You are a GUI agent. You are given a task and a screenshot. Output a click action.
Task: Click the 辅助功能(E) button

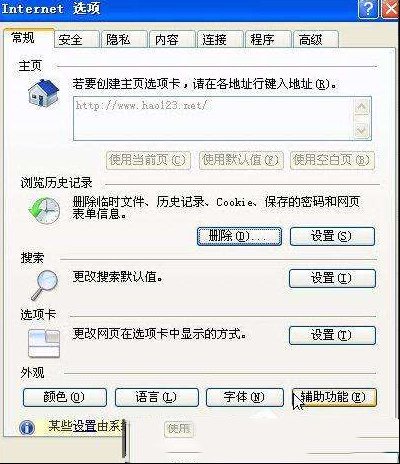coord(334,397)
